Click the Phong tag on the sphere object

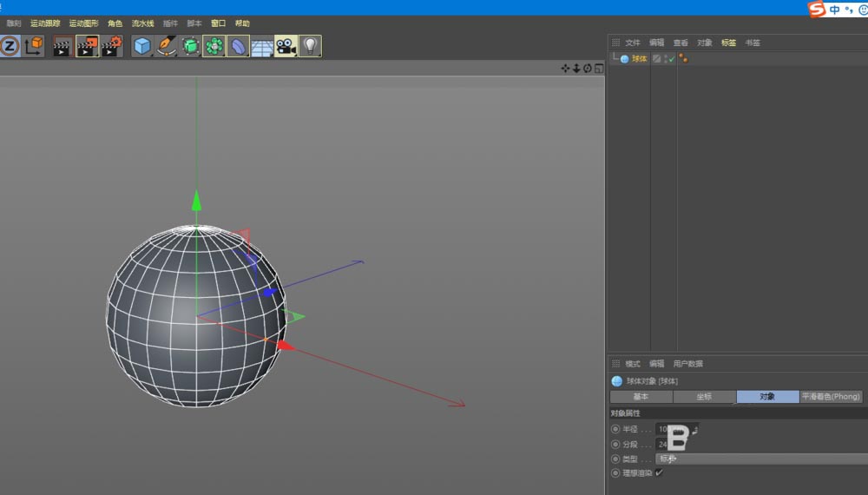pyautogui.click(x=683, y=59)
